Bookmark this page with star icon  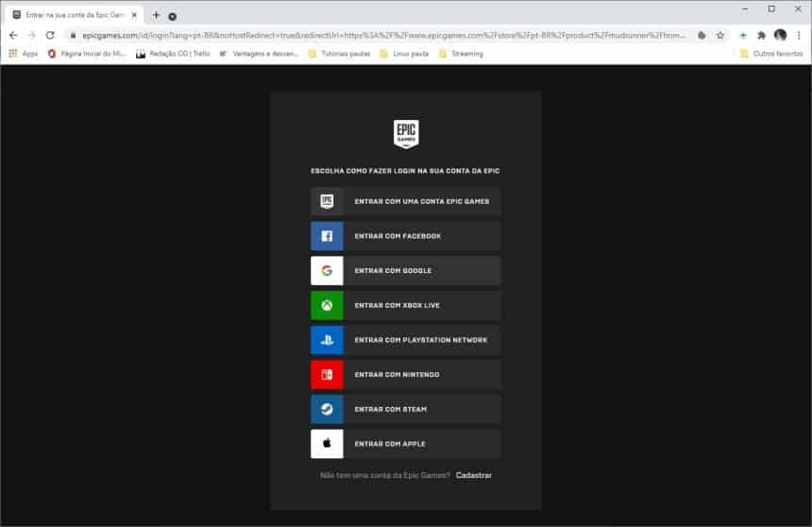[x=719, y=35]
